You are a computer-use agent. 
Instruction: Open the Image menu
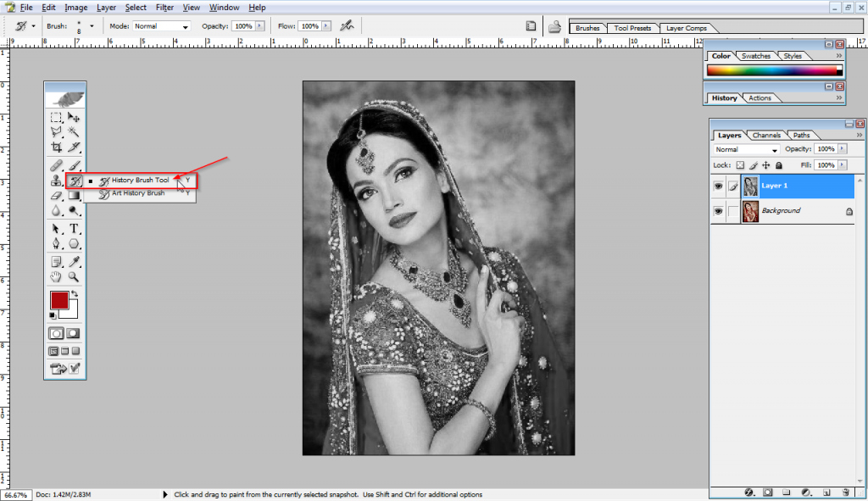(x=75, y=7)
